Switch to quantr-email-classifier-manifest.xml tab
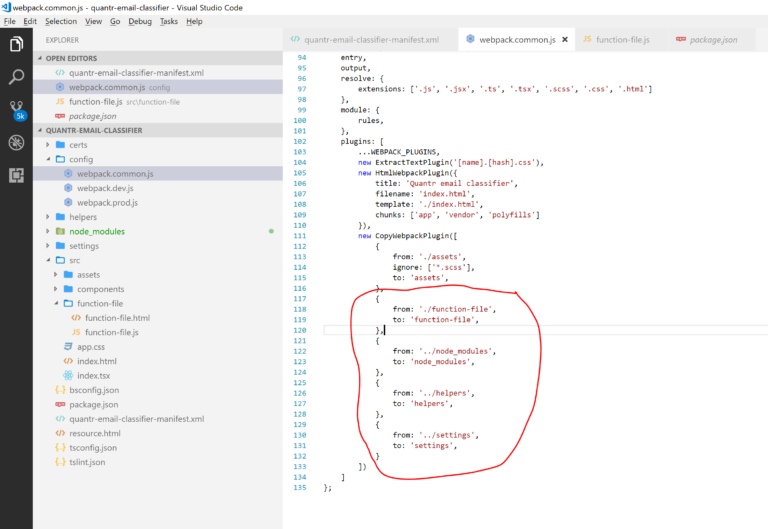768x529 pixels. pos(370,40)
